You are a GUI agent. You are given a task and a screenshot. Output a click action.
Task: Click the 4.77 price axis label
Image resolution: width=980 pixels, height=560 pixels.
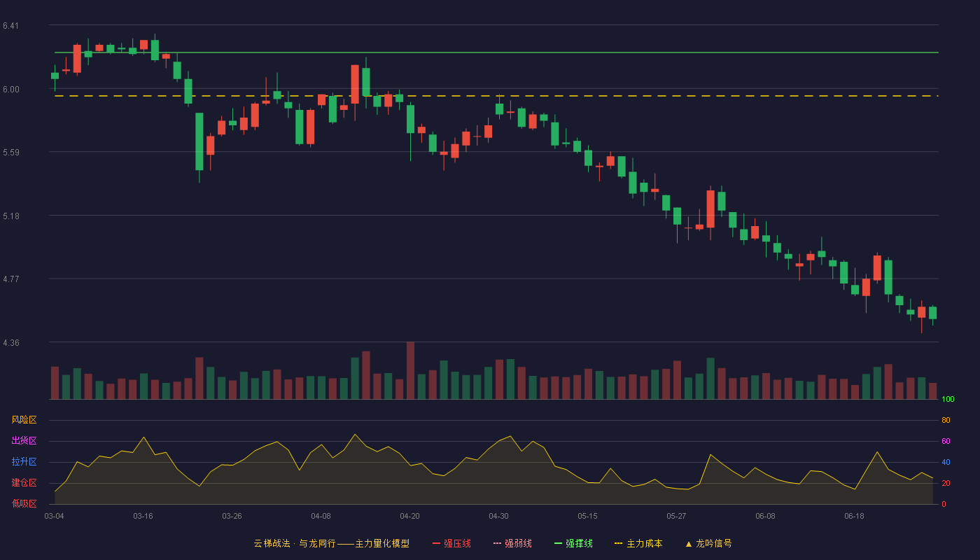tap(10, 279)
